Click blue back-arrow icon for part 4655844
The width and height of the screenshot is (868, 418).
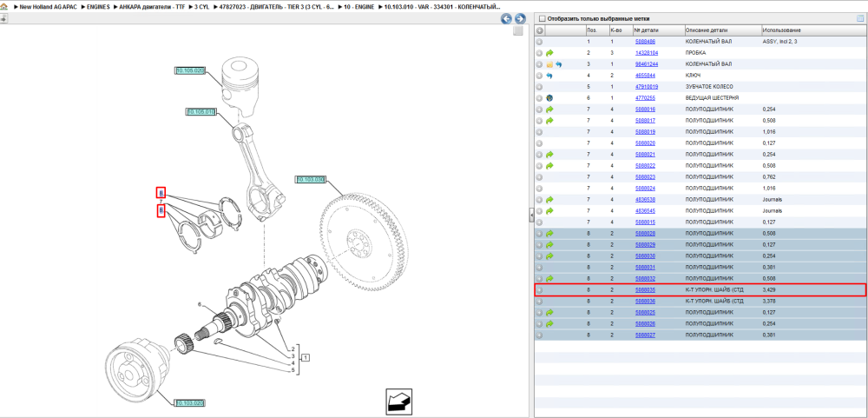coord(549,76)
